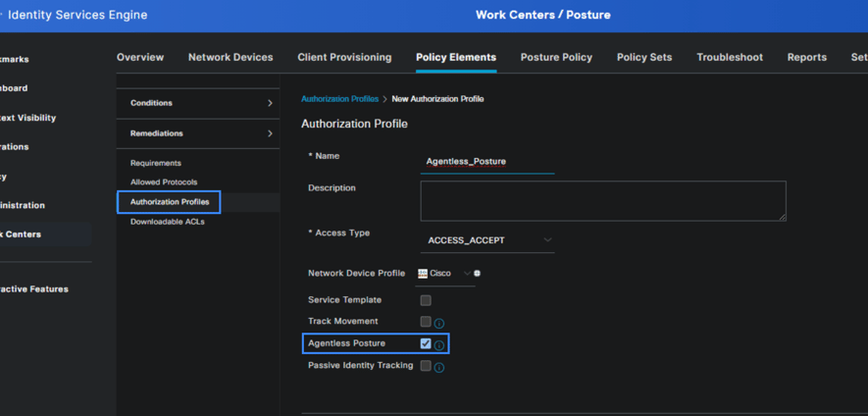Screen dimensions: 868x416
Task: Enable the Service Template checkbox
Action: coord(426,300)
